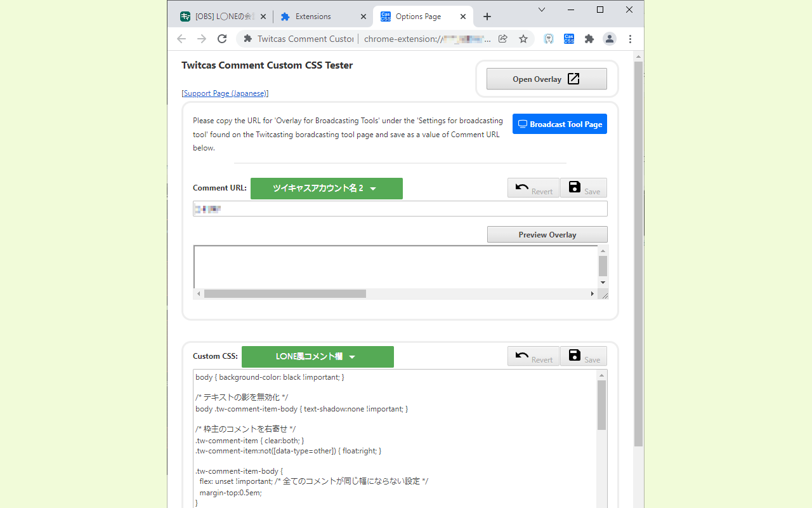The image size is (812, 508).
Task: Click inside the overlay preview box
Action: click(396, 267)
